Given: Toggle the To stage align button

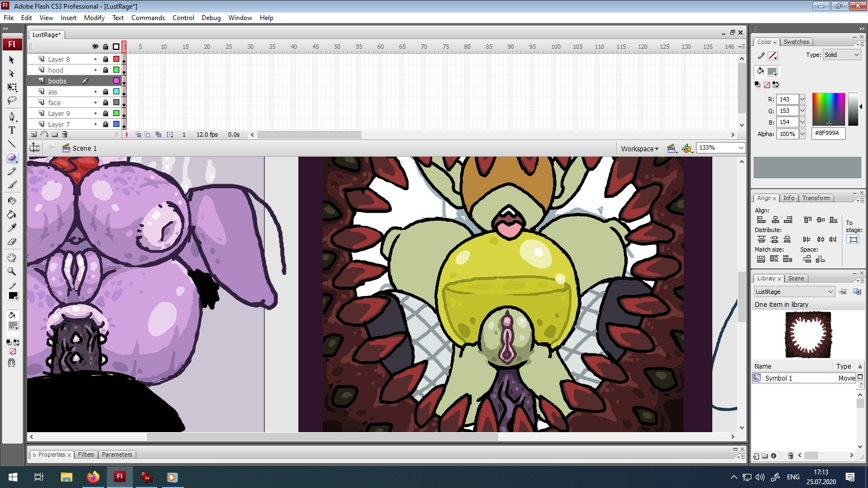Looking at the screenshot, I should click(853, 239).
